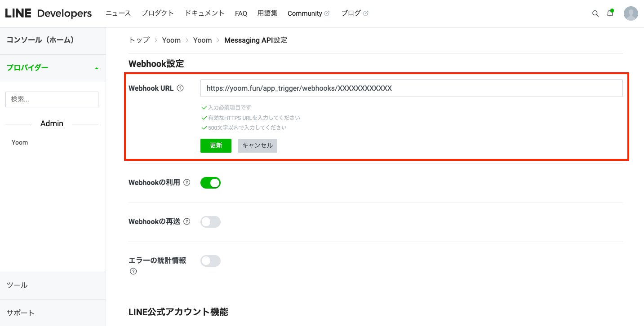Image resolution: width=644 pixels, height=326 pixels.
Task: Open the notifications bell
Action: click(610, 13)
